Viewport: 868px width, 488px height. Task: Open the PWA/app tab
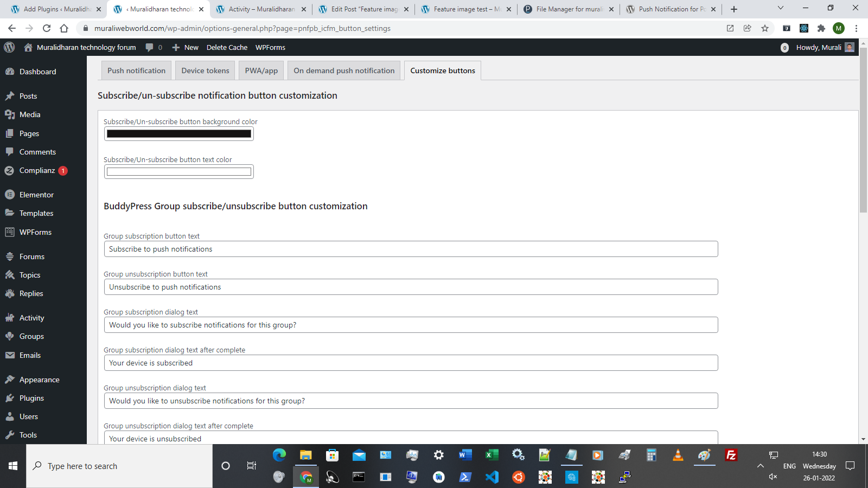(x=261, y=70)
